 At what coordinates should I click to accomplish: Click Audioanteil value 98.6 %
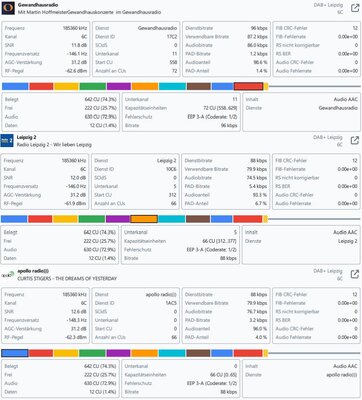click(x=260, y=62)
